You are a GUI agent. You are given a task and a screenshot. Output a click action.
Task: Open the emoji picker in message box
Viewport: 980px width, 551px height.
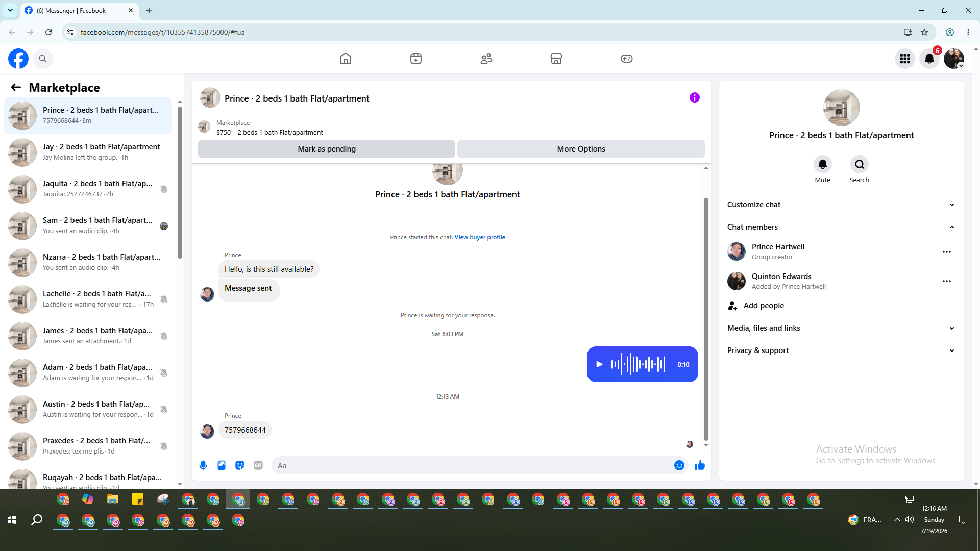coord(679,465)
